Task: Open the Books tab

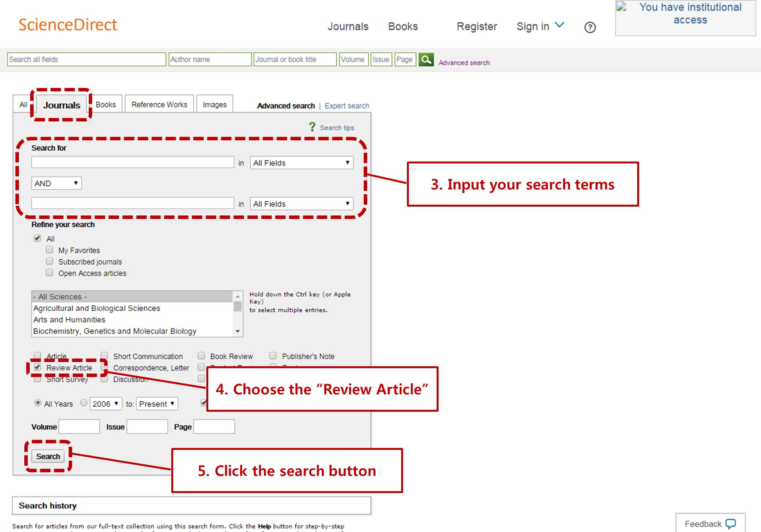Action: 106,104
